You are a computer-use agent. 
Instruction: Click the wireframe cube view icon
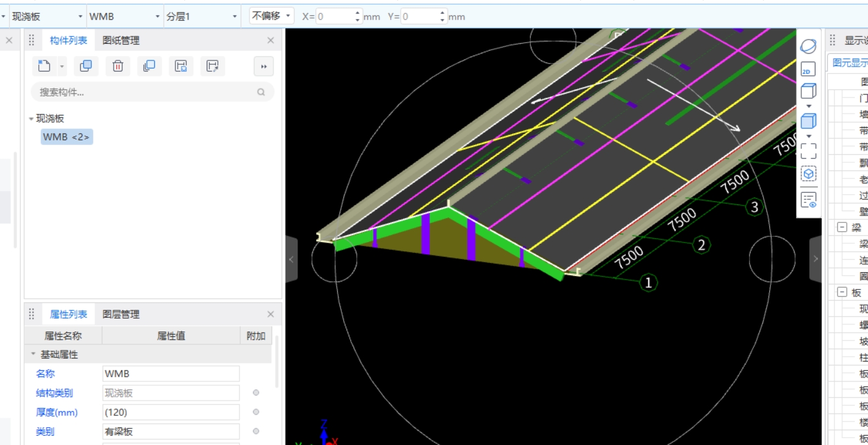tap(808, 91)
